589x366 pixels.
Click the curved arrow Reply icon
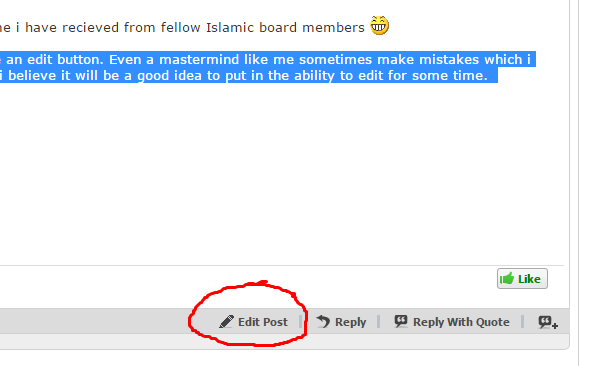click(323, 322)
